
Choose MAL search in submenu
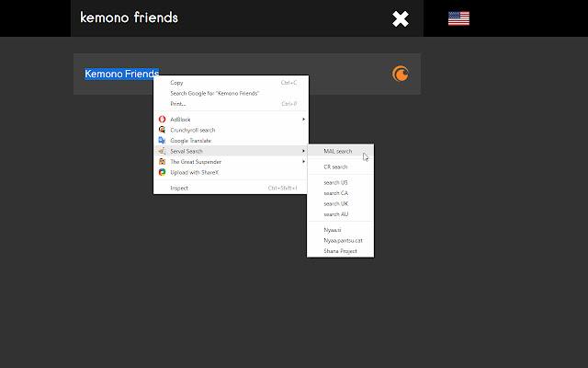click(341, 151)
